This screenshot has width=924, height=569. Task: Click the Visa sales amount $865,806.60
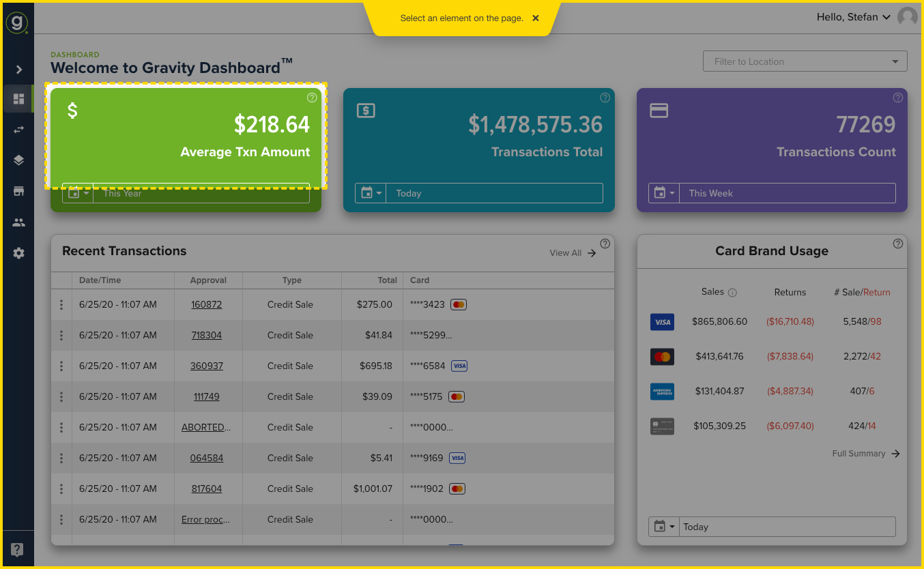click(719, 321)
